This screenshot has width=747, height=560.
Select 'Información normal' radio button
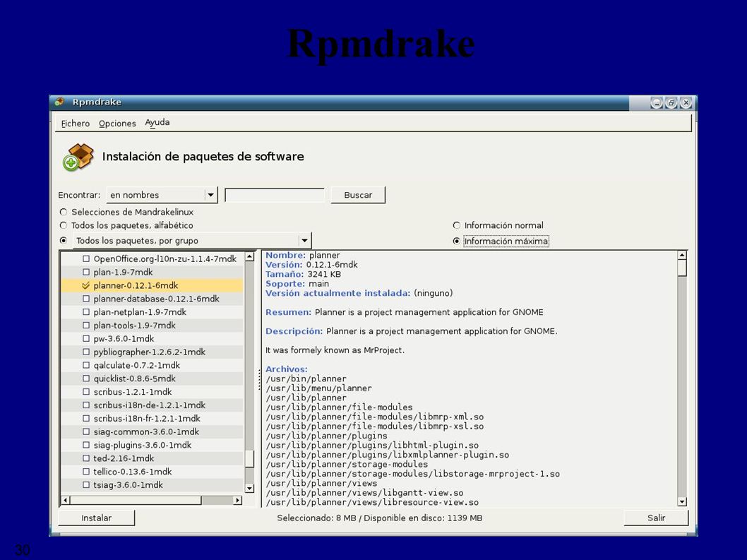[x=456, y=225]
